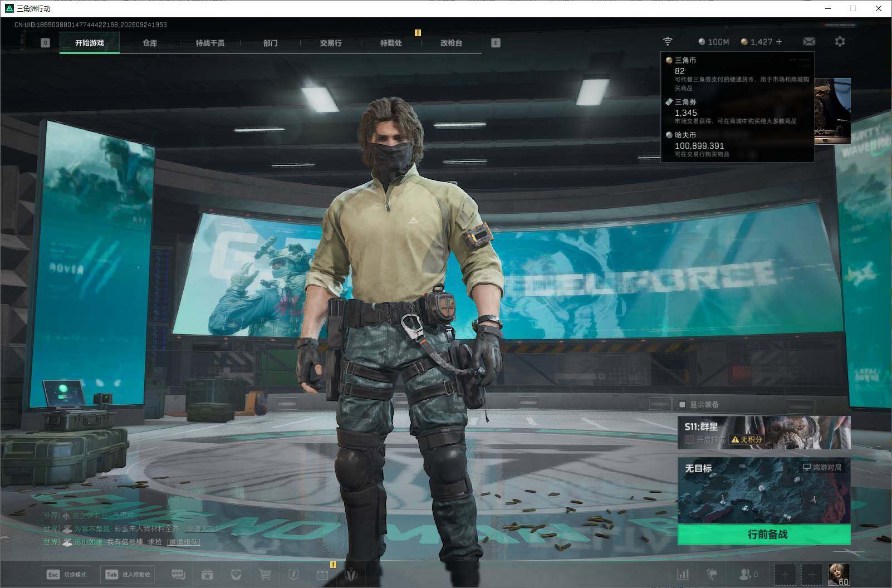Click the Wi-Fi network status icon

(x=668, y=42)
